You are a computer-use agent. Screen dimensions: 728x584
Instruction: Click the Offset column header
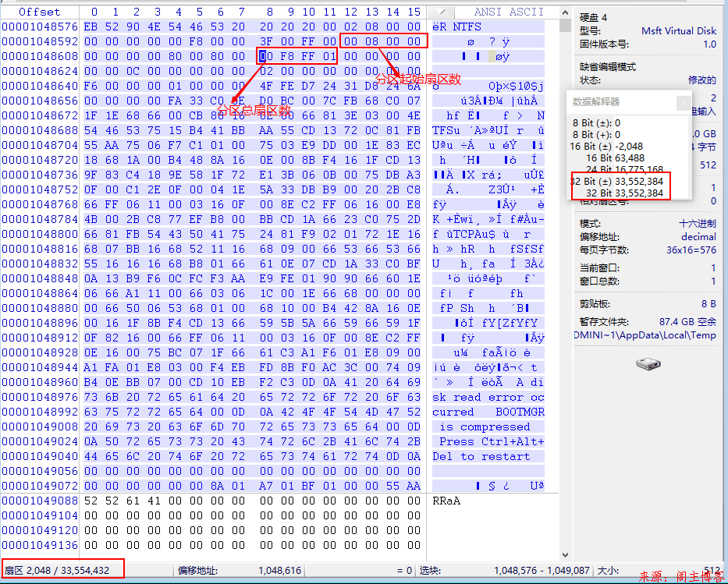(40, 12)
